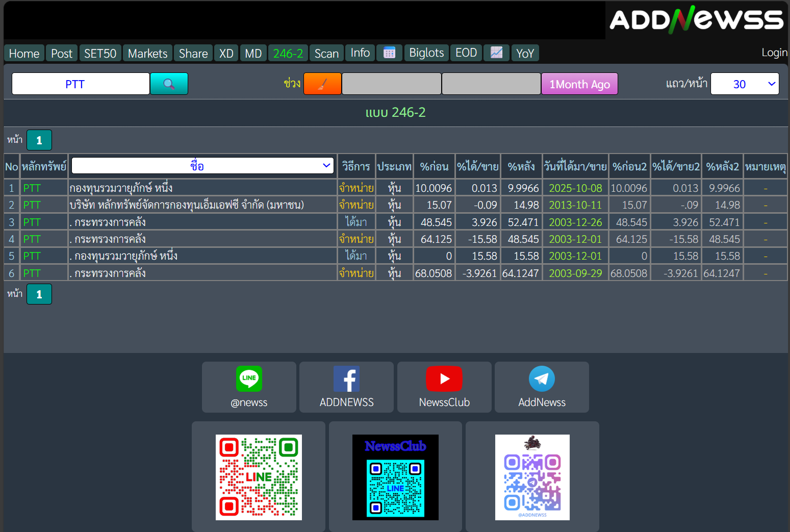Open the LINE @newss link
The image size is (790, 532).
(249, 387)
